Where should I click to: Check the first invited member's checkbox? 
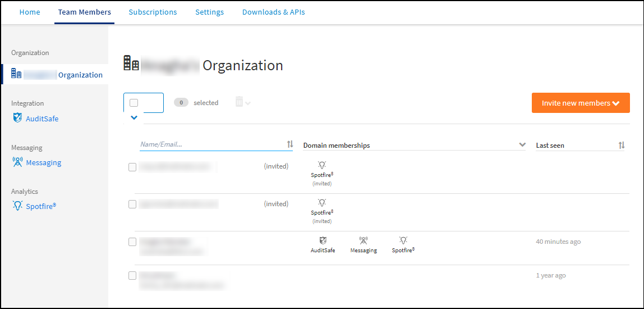[132, 167]
